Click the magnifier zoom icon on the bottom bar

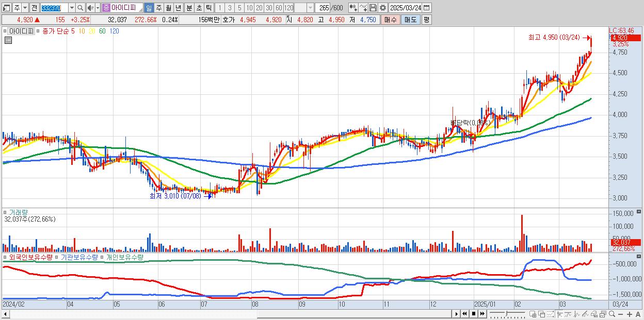612,314
